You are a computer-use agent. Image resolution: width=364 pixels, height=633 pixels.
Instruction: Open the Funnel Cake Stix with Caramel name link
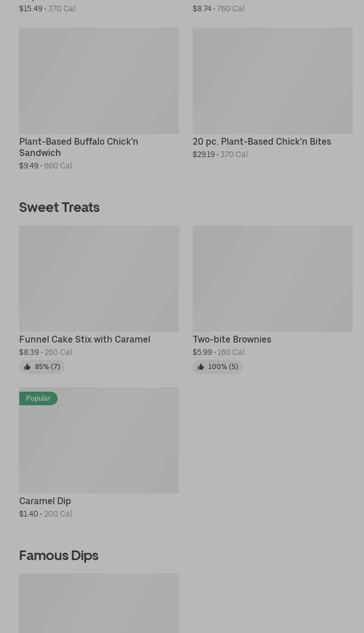click(85, 339)
